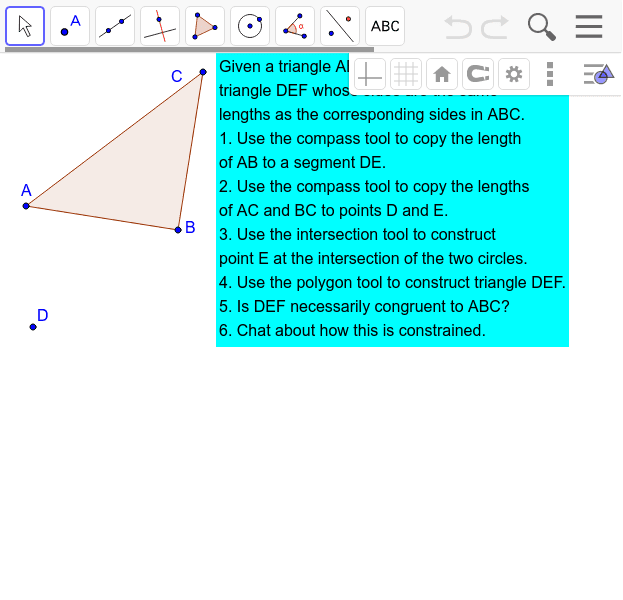623x600 pixels.
Task: Select the Angle tool
Action: tap(295, 26)
